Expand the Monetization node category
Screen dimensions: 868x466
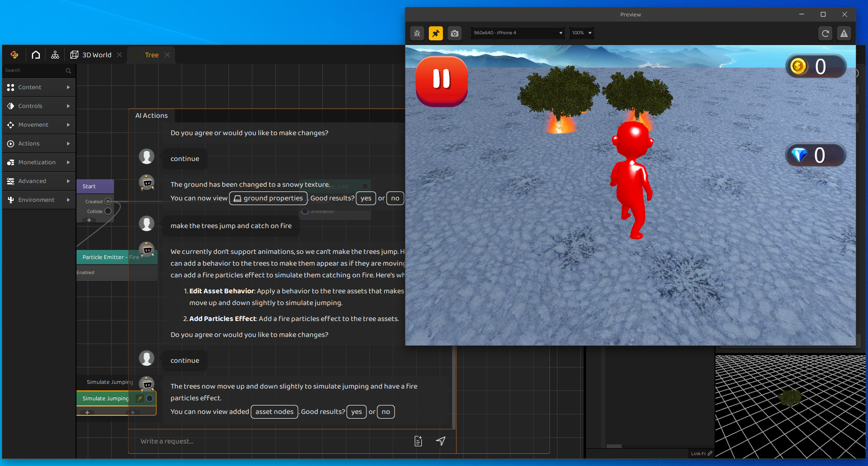click(39, 162)
